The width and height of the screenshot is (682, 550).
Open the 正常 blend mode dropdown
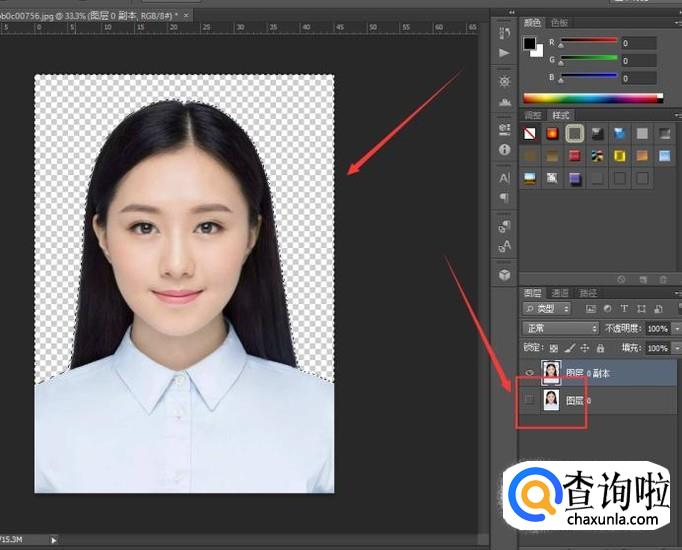[561, 328]
